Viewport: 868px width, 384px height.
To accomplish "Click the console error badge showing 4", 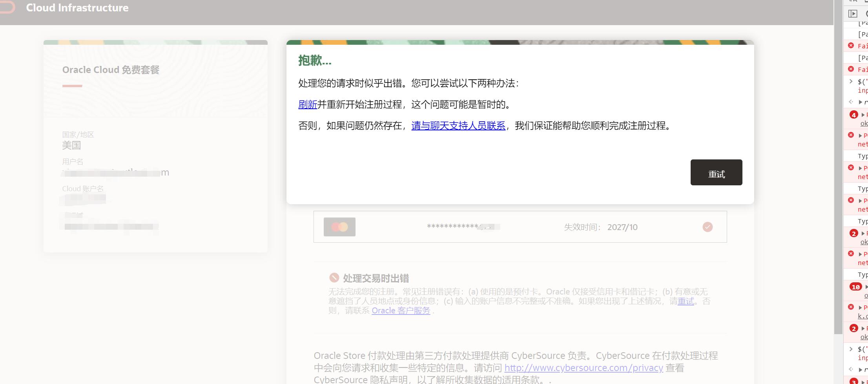I will pos(854,115).
